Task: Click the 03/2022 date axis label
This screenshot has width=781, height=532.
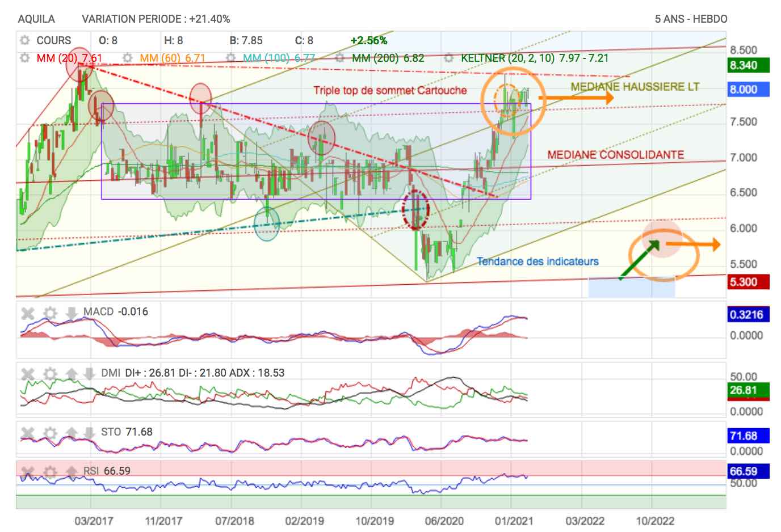Action: click(x=584, y=521)
